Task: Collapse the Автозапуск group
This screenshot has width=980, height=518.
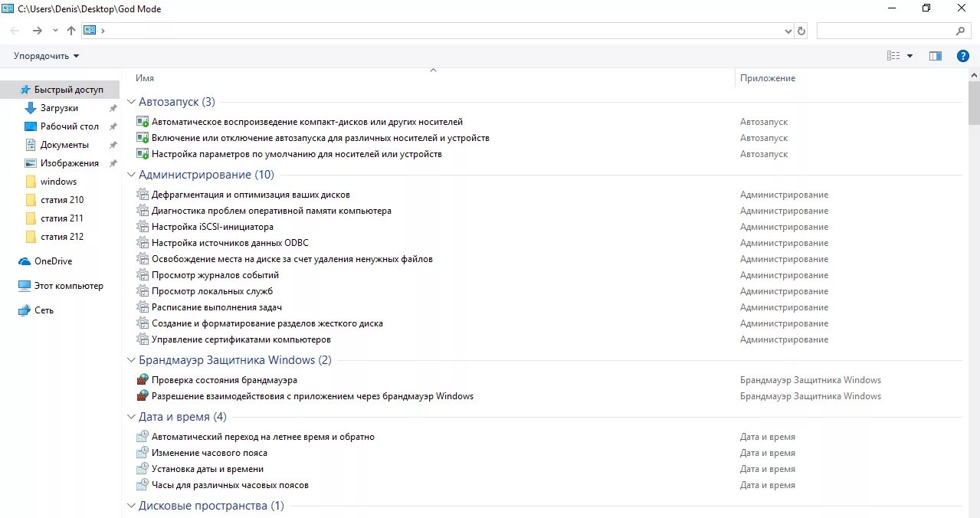Action: pos(131,102)
